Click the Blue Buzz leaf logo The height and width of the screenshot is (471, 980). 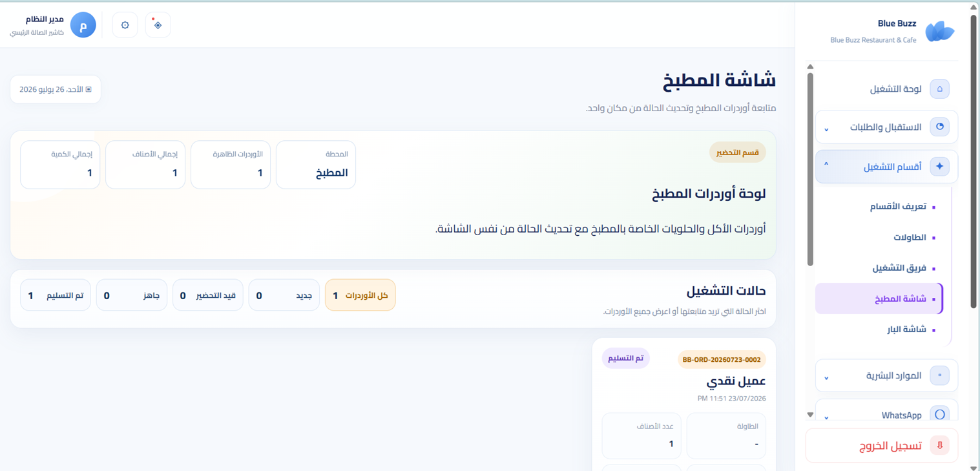click(x=940, y=31)
